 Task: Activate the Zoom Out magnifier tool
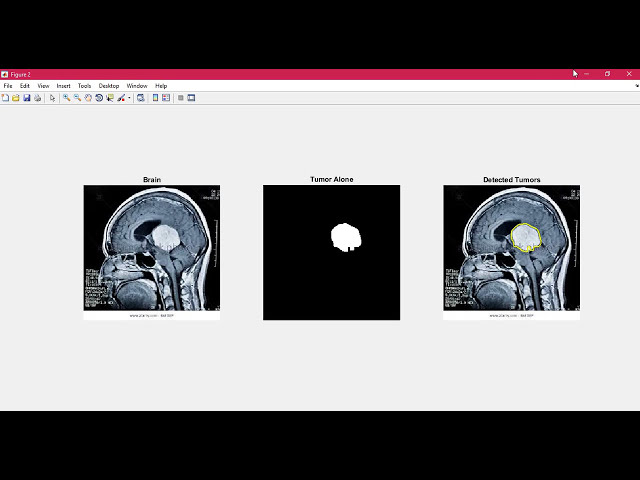(x=77, y=98)
